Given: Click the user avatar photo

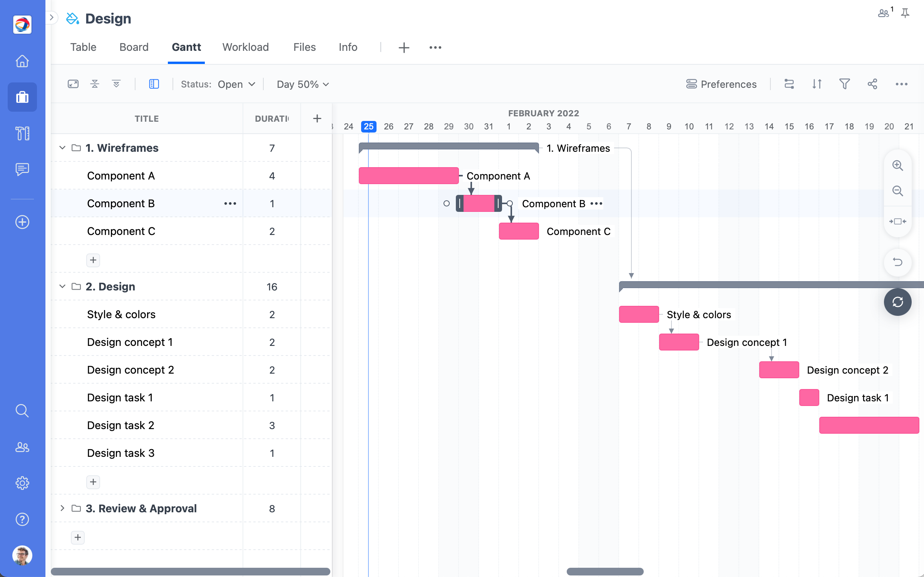Looking at the screenshot, I should click(x=22, y=555).
